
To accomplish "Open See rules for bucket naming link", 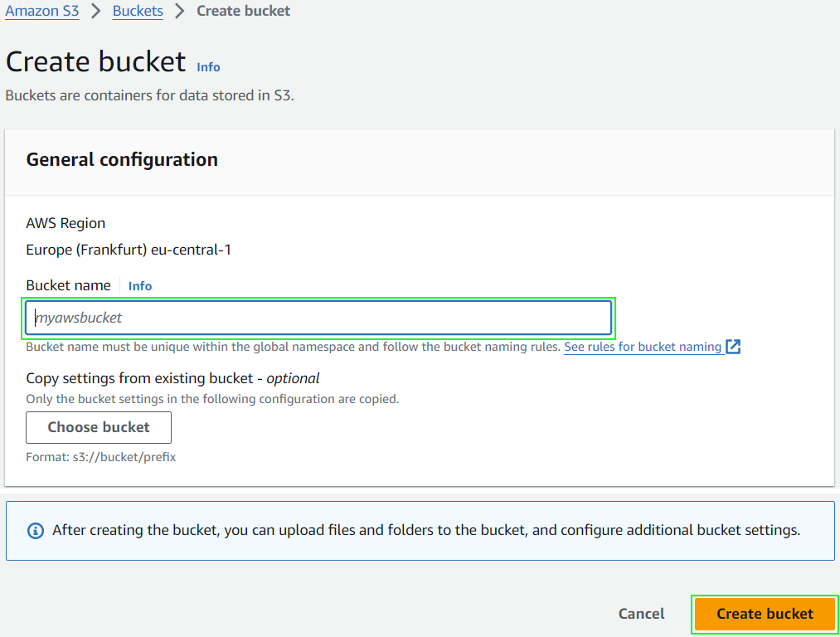I will click(x=643, y=347).
